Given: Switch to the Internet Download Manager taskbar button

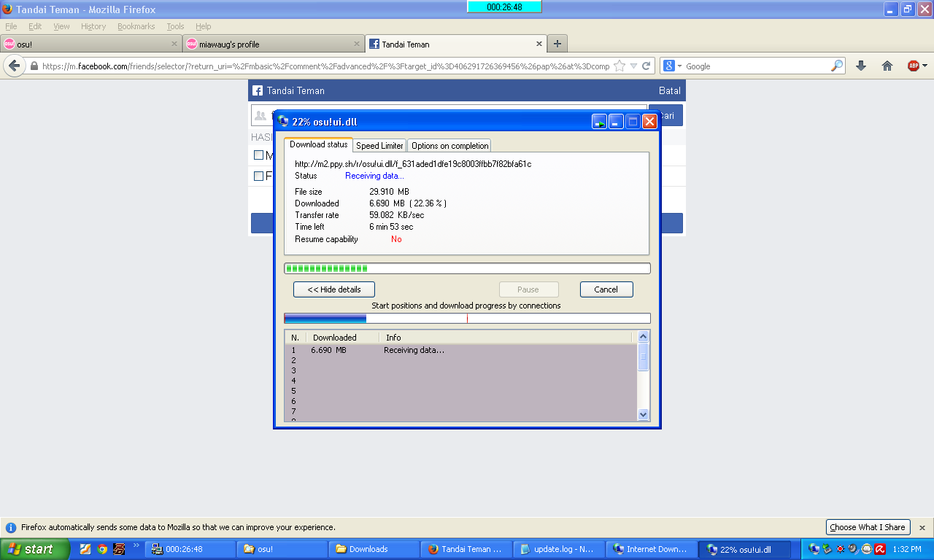Looking at the screenshot, I should click(650, 549).
